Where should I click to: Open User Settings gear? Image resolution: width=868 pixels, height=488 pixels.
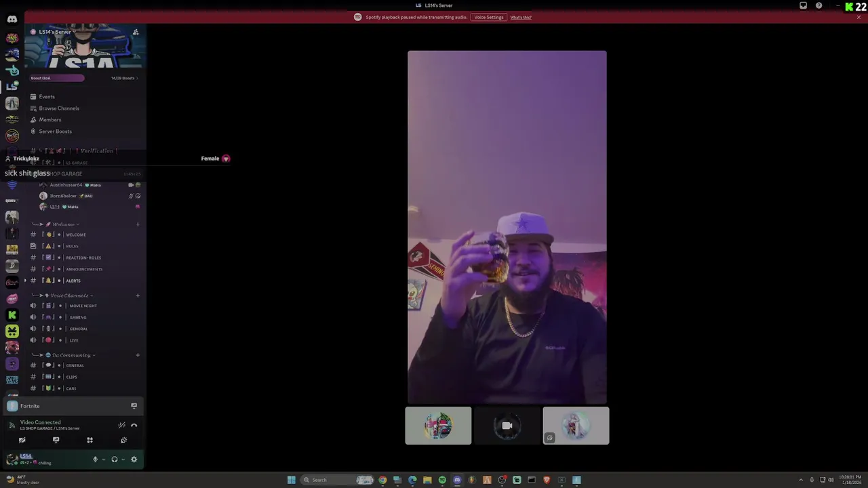pos(134,459)
